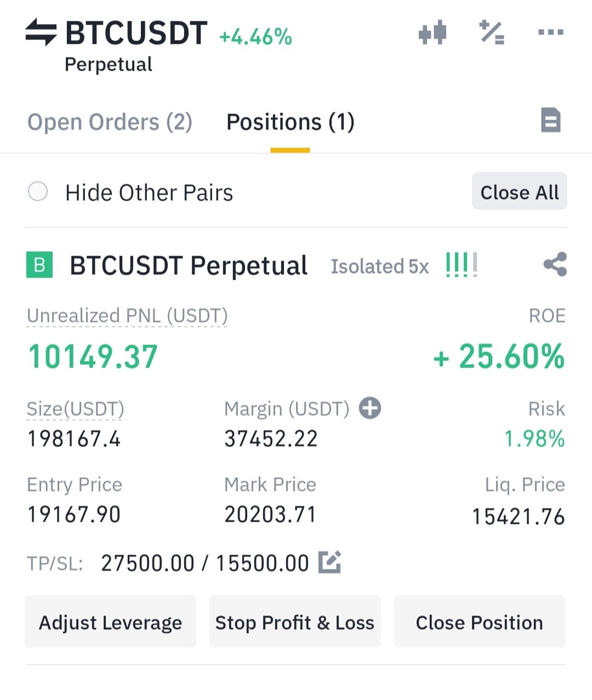Open the three-dot more menu

550,32
